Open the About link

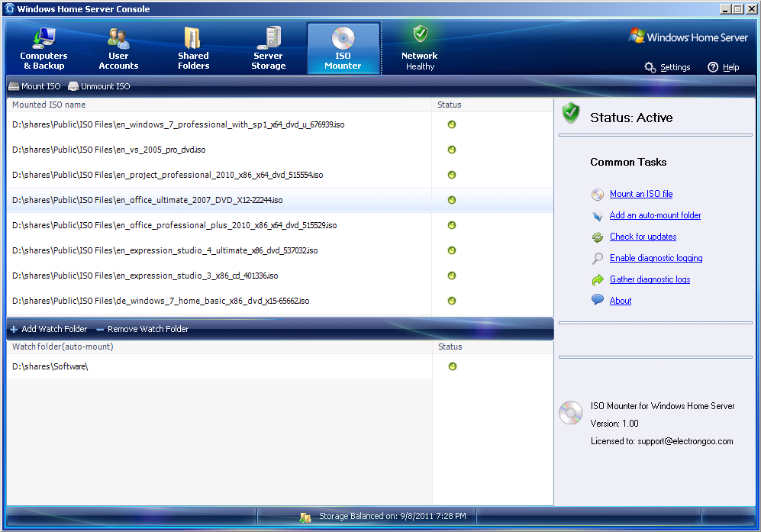[621, 301]
